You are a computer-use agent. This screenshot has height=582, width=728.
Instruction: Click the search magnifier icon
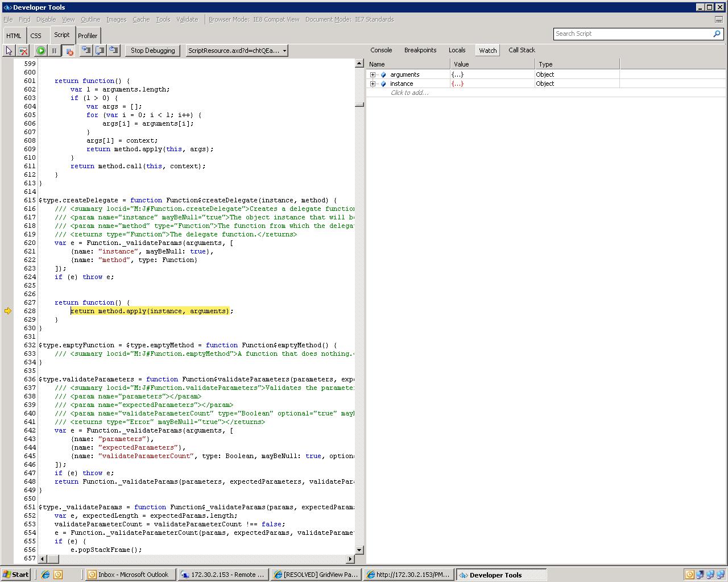click(x=717, y=34)
